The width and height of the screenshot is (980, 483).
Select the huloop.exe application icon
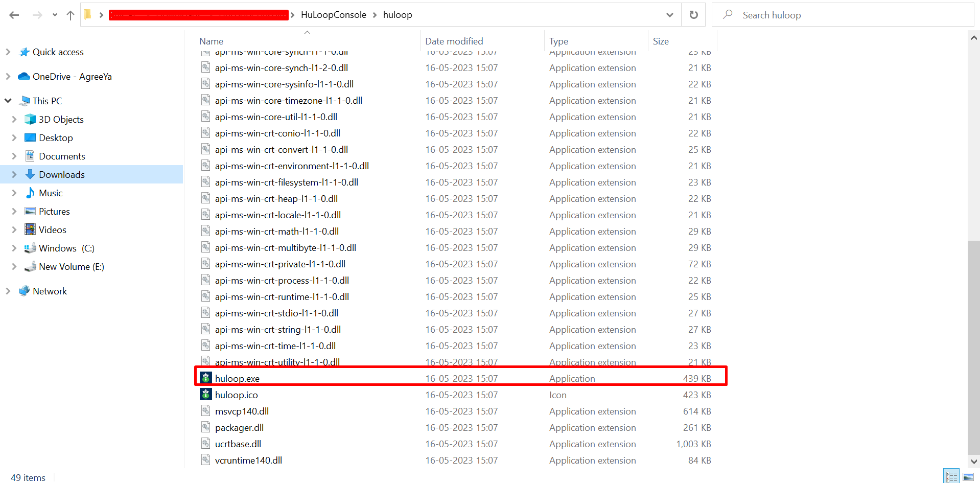click(205, 378)
